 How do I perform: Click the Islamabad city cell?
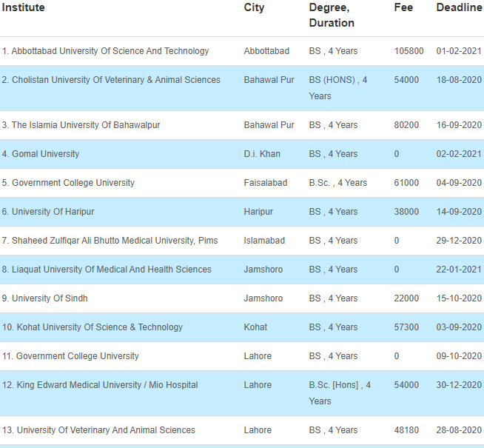click(264, 241)
